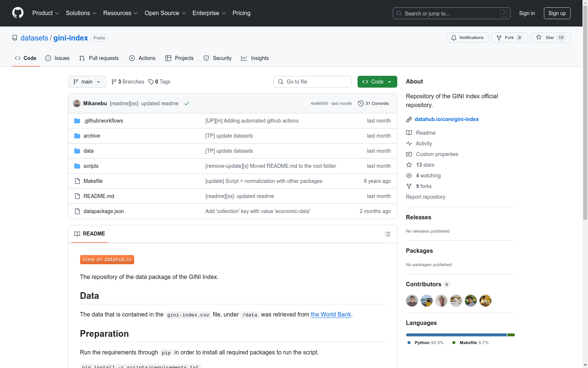This screenshot has height=368, width=588.
Task: Select the Code tab
Action: pos(26,58)
